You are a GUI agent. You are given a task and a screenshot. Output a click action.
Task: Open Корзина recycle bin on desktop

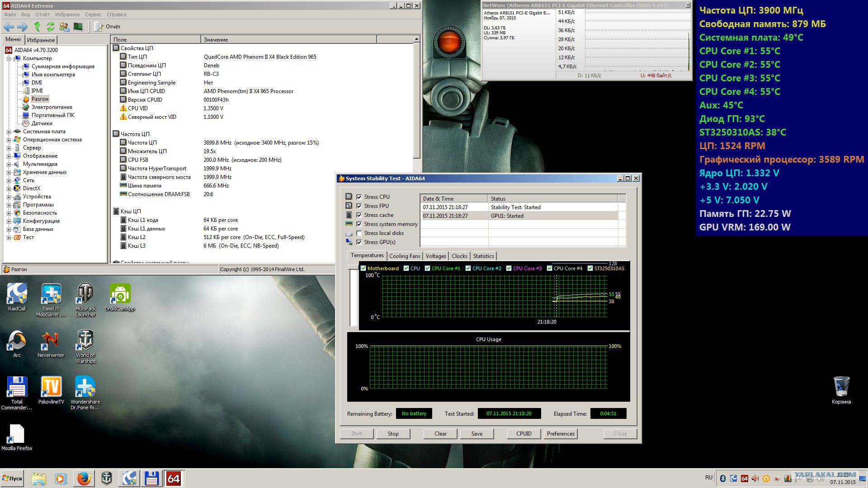coord(841,390)
